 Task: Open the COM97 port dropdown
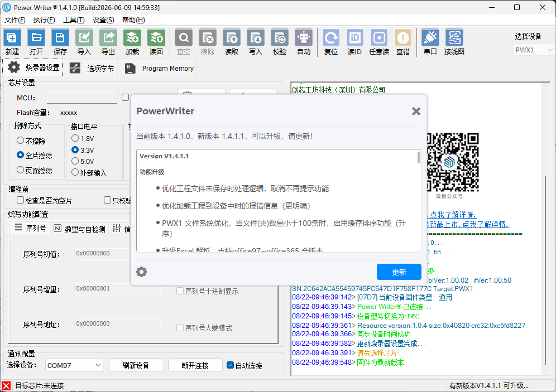[x=74, y=365]
